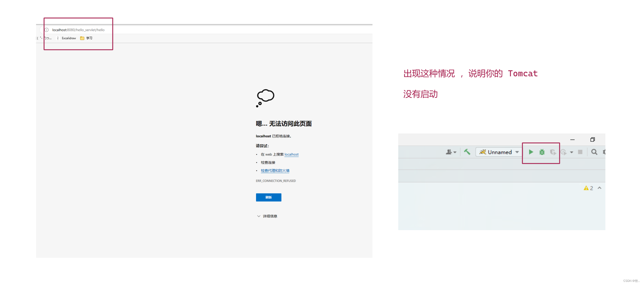This screenshot has width=644, height=285.
Task: Click the Profiler run icon with clock
Action: coord(564,152)
